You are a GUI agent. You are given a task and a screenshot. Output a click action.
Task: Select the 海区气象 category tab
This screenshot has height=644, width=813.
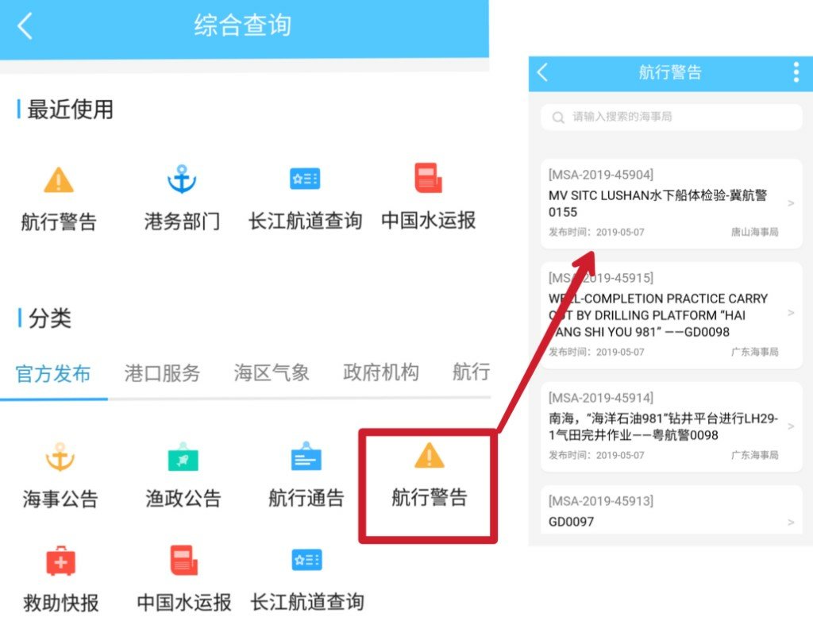[271, 372]
